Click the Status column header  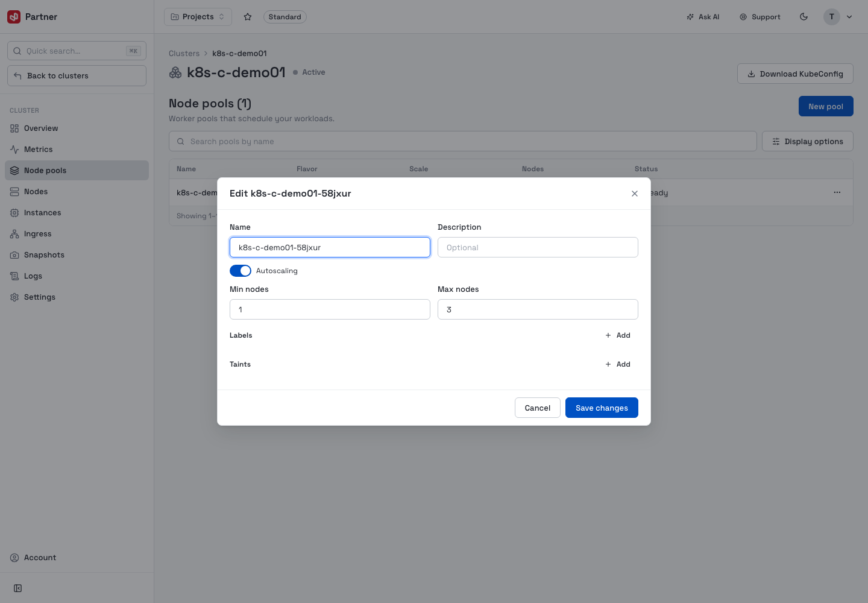(646, 169)
